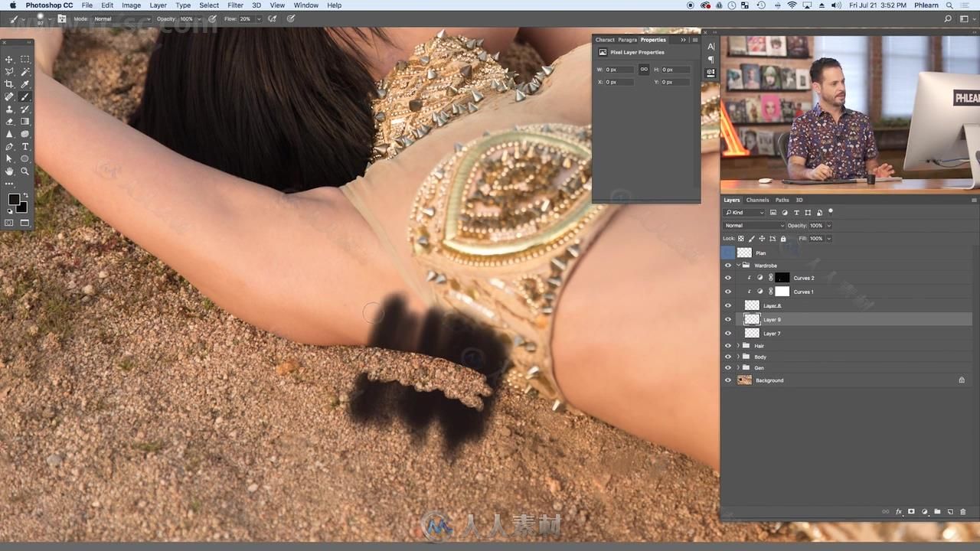
Task: Select the Gradient tool
Action: coord(25,122)
